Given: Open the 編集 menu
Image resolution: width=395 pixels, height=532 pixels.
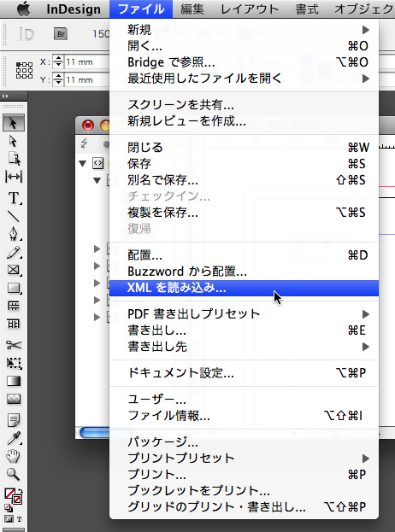Looking at the screenshot, I should point(192,9).
